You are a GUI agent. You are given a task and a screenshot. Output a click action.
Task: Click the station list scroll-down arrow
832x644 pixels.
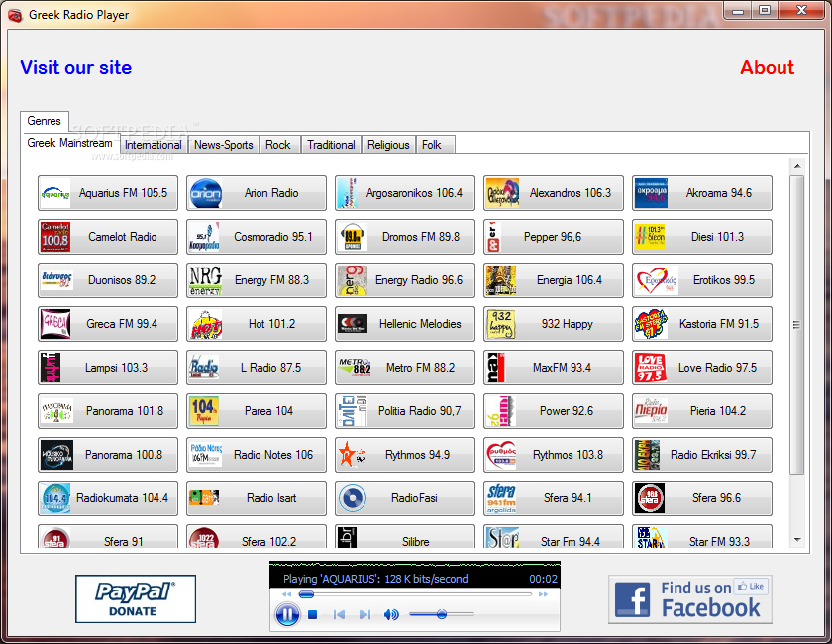click(x=797, y=540)
